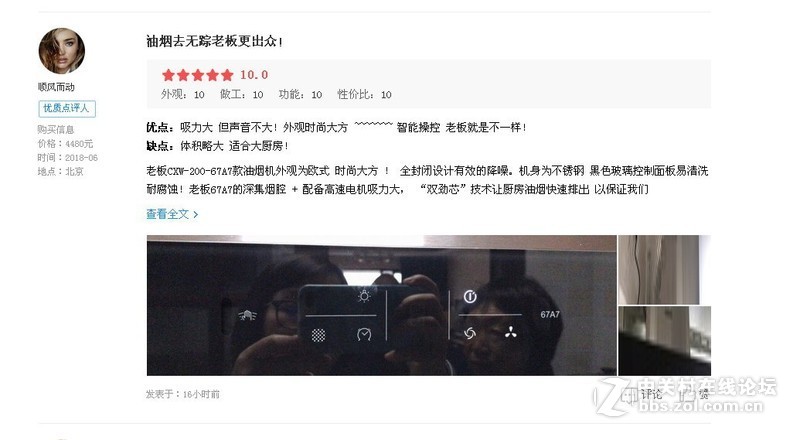Click the 赞 like text

click(704, 394)
